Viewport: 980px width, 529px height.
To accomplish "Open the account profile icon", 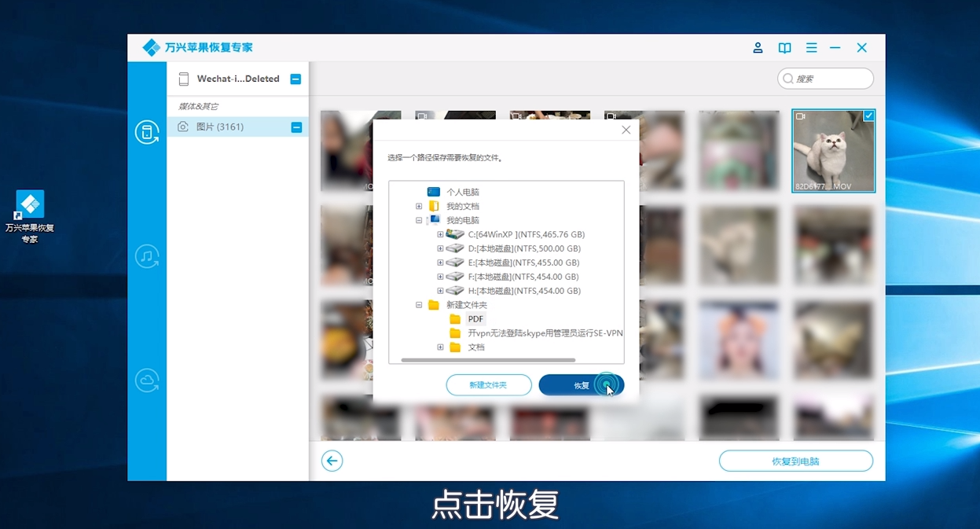I will tap(758, 47).
